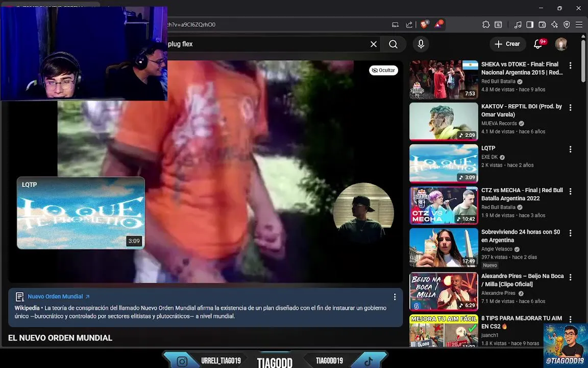Open Alexandre Pires Beijo Na Boca thumbnail
Image resolution: width=588 pixels, height=368 pixels.
click(444, 291)
